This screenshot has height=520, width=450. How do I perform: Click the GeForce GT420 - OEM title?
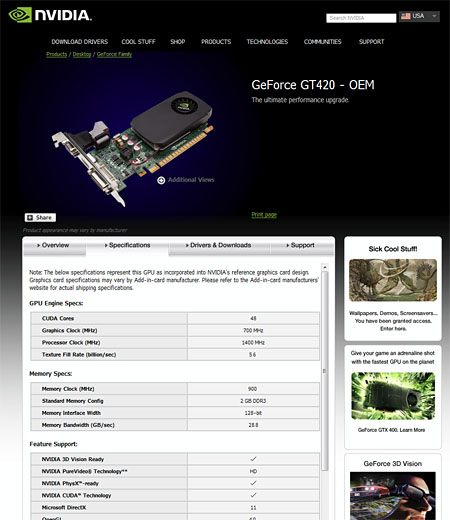coord(313,85)
